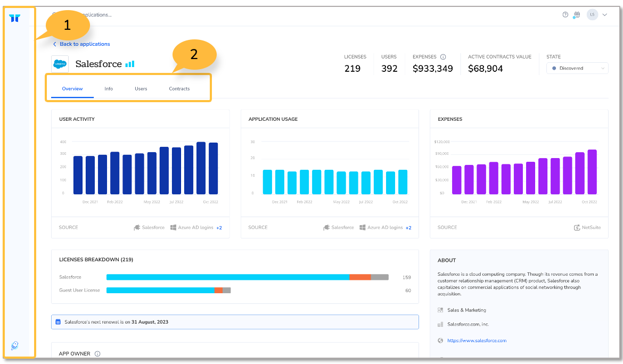
Task: Click the Salesforce license count 159
Action: (x=406, y=277)
